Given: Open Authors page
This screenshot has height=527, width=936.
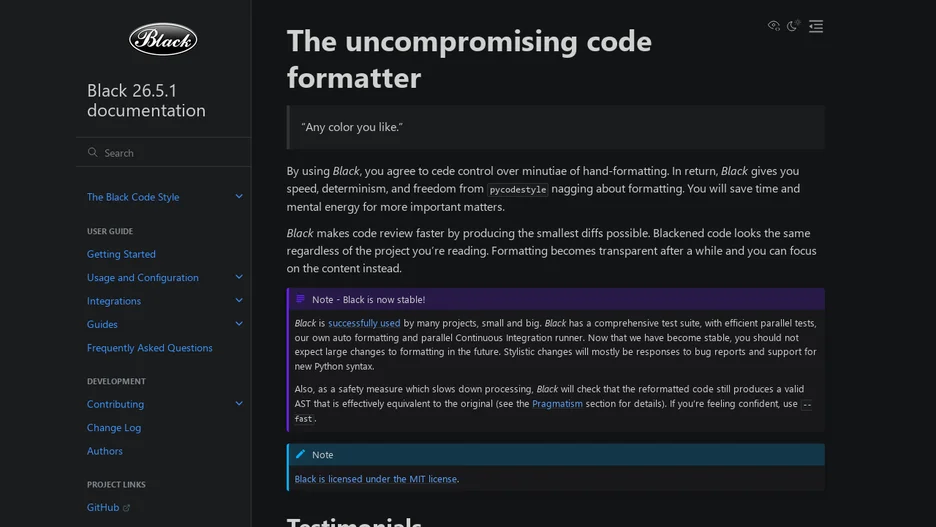Looking at the screenshot, I should [104, 451].
